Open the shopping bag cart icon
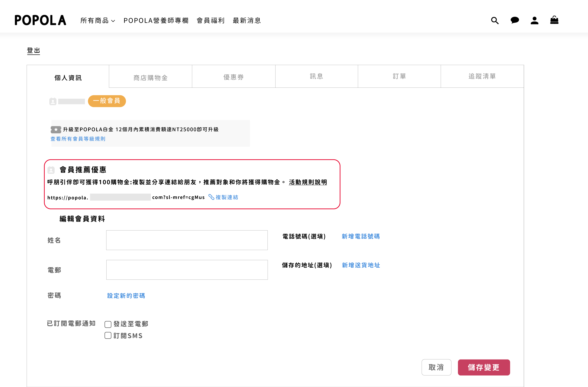Viewport: 588px width, 387px height. pyautogui.click(x=554, y=20)
